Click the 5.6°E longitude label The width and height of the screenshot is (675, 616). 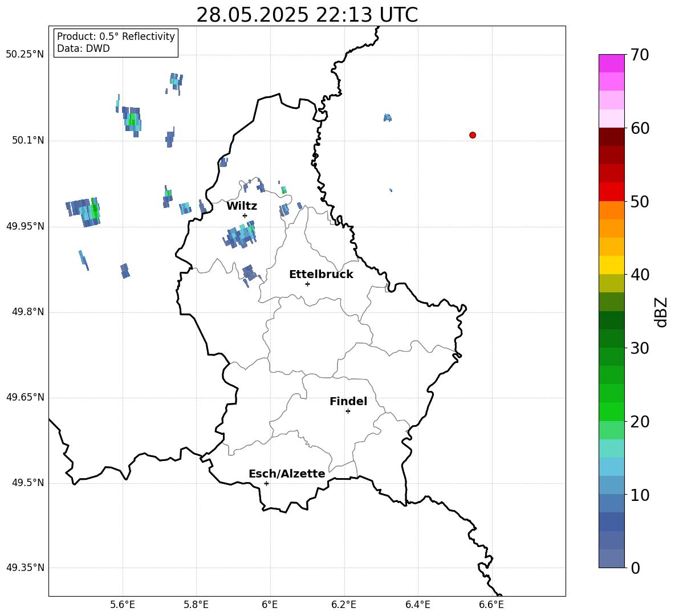pos(123,605)
